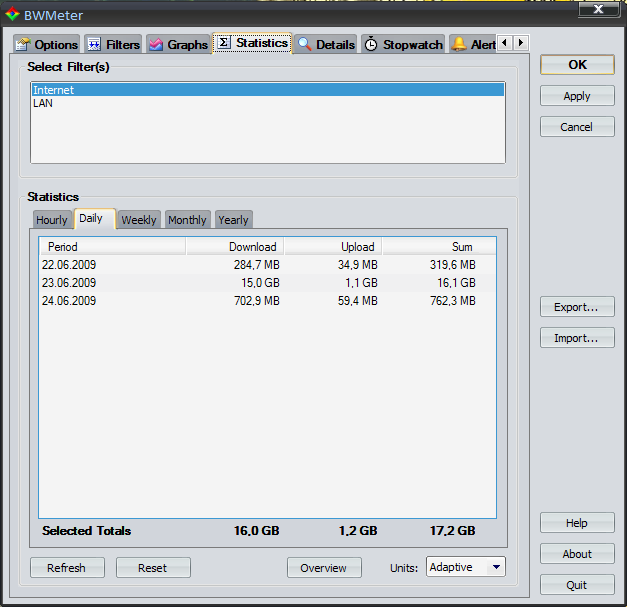Click the 15,0 GB download value
Viewport: 627px width, 607px height.
[260, 283]
